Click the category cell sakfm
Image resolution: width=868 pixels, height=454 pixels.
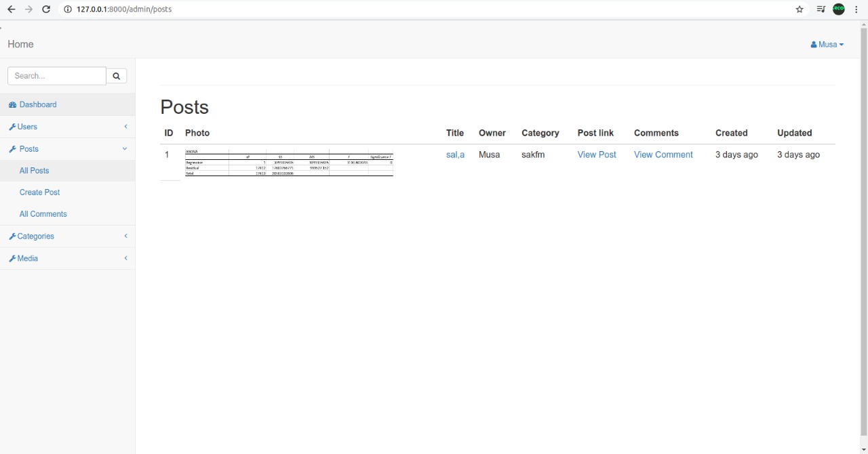coord(534,154)
